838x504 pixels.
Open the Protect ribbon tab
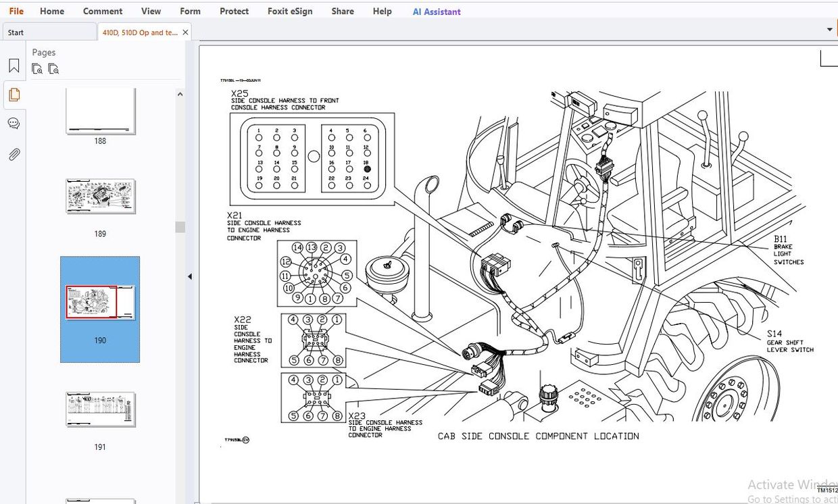[x=234, y=11]
